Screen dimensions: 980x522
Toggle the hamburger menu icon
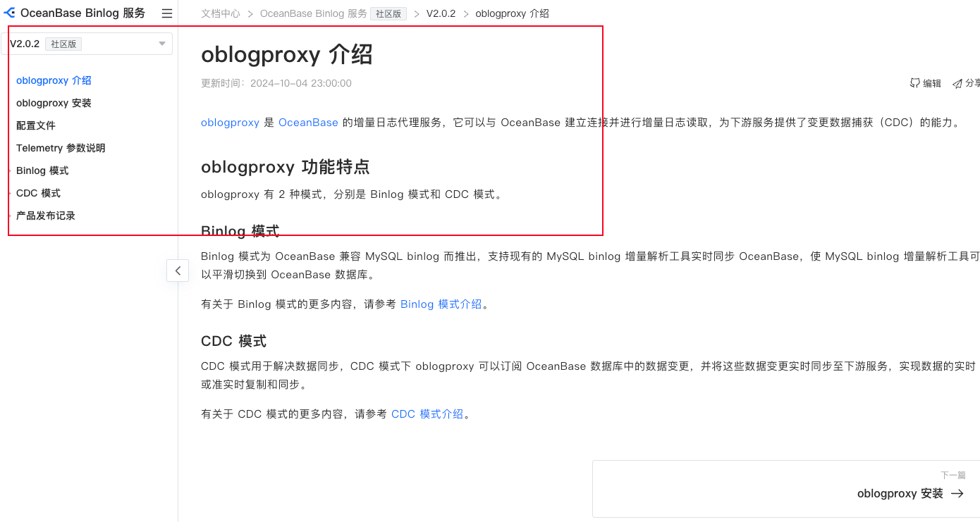point(167,13)
